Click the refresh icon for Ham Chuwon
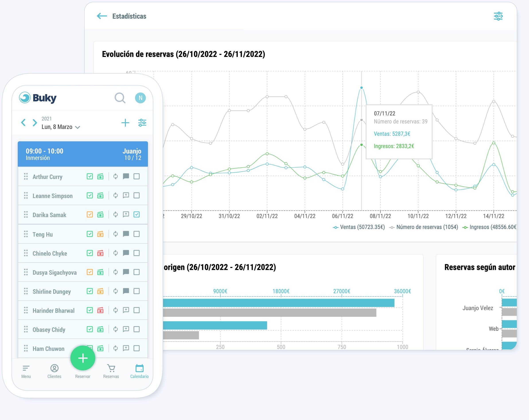The width and height of the screenshot is (529, 420). [x=116, y=348]
